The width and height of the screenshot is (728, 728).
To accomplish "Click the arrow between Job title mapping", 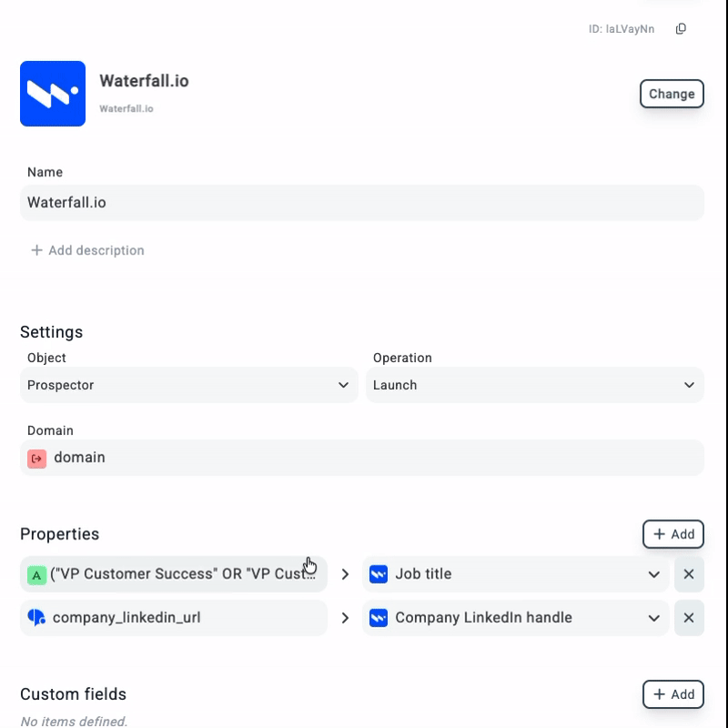I will click(345, 574).
